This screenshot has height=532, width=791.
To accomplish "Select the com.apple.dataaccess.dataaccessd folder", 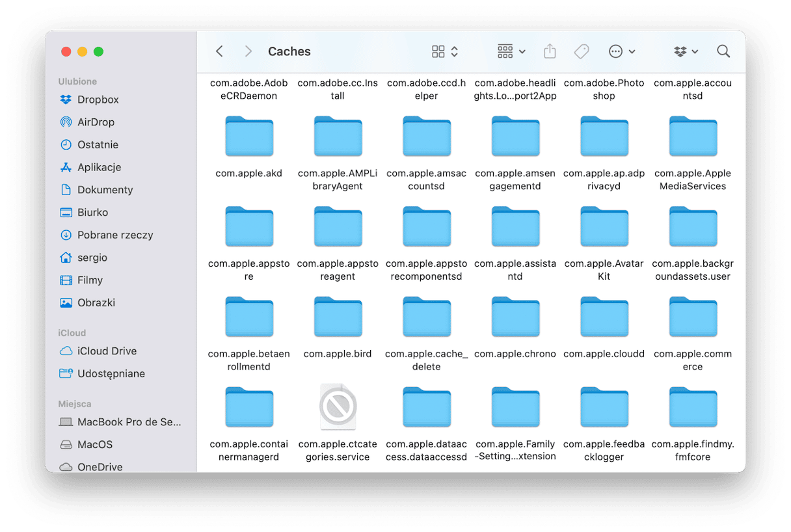I will pos(427,408).
